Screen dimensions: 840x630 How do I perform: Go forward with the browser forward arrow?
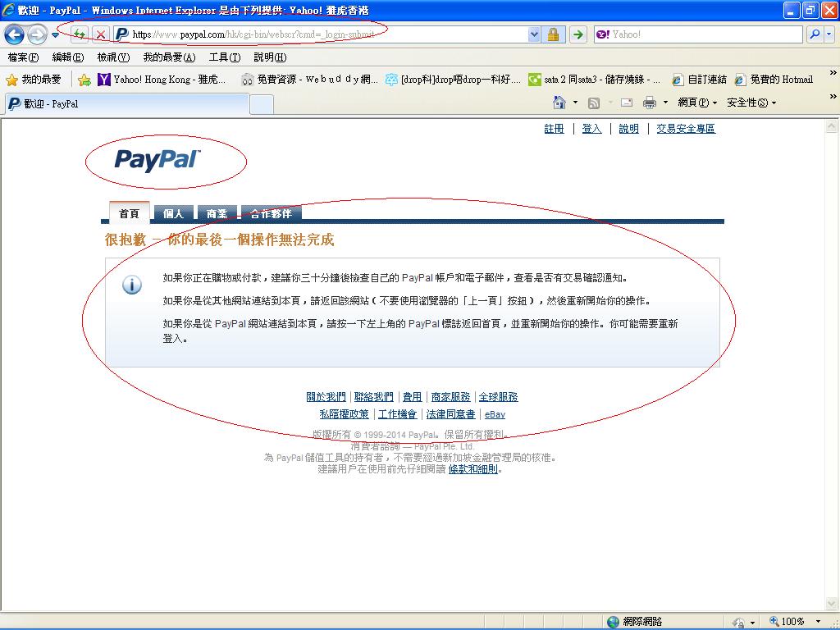(37, 34)
